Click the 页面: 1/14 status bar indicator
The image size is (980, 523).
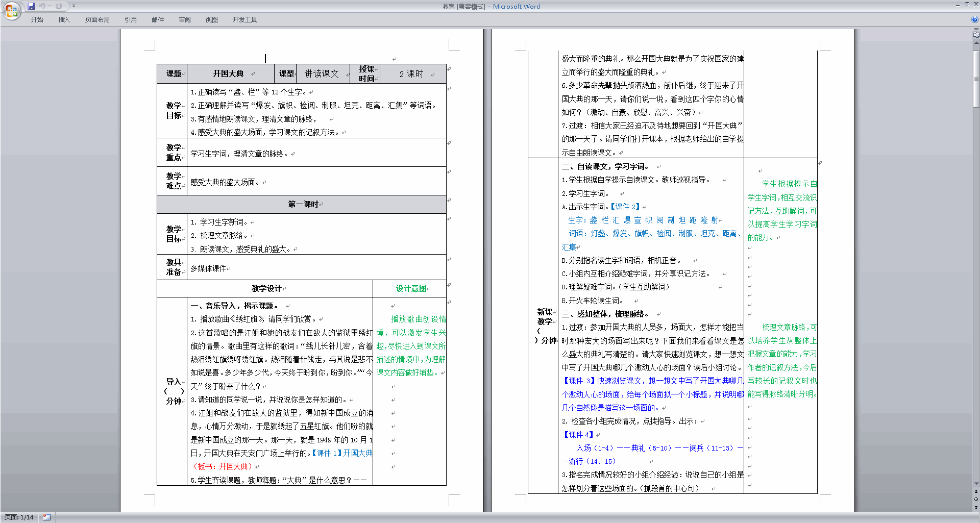[x=19, y=517]
